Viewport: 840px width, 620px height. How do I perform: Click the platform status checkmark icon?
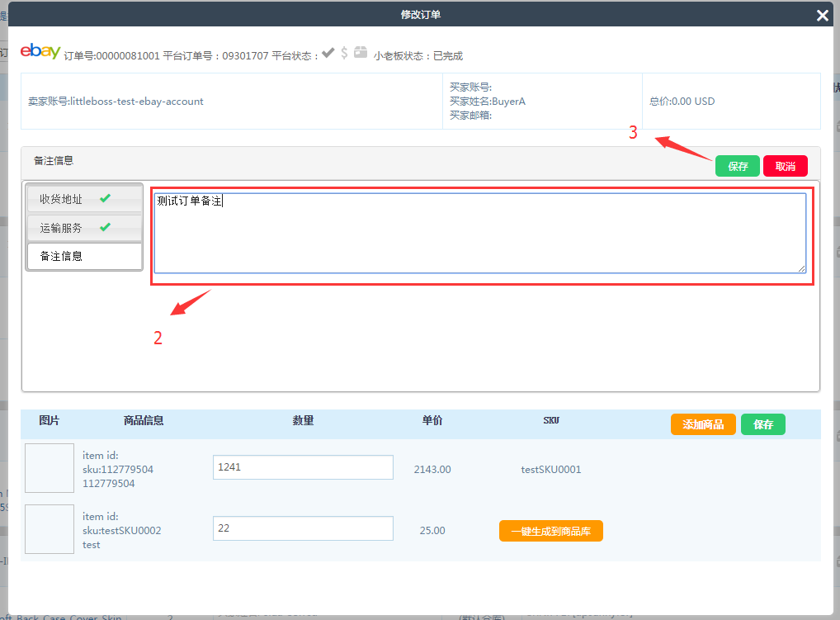click(328, 53)
